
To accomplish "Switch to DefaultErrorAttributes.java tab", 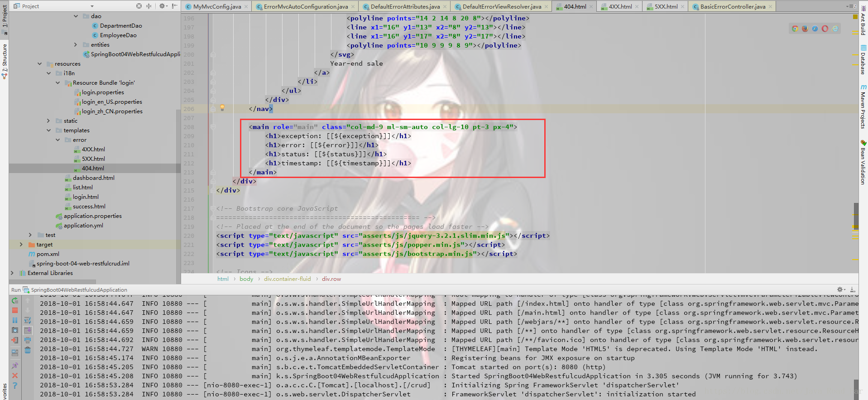I will click(405, 6).
